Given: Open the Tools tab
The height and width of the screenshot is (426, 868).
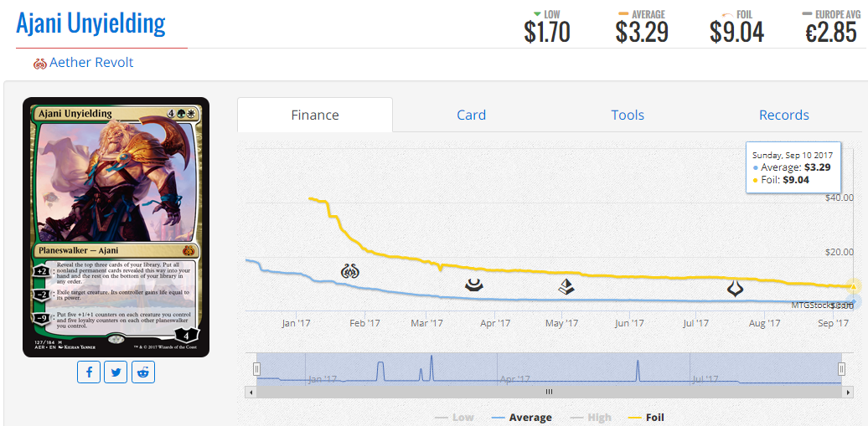Looking at the screenshot, I should click(628, 115).
